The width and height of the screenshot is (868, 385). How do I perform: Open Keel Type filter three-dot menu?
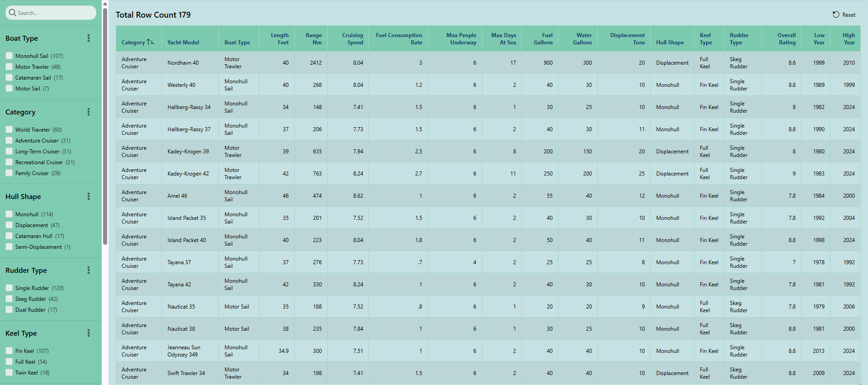point(89,333)
